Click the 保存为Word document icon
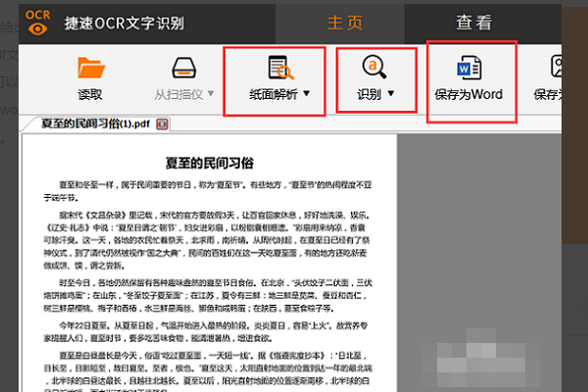This screenshot has width=588, height=392. (x=468, y=68)
